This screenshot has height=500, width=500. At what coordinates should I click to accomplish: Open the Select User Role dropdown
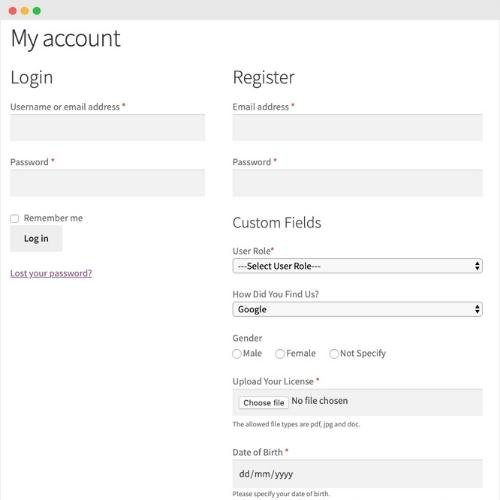coord(357,266)
